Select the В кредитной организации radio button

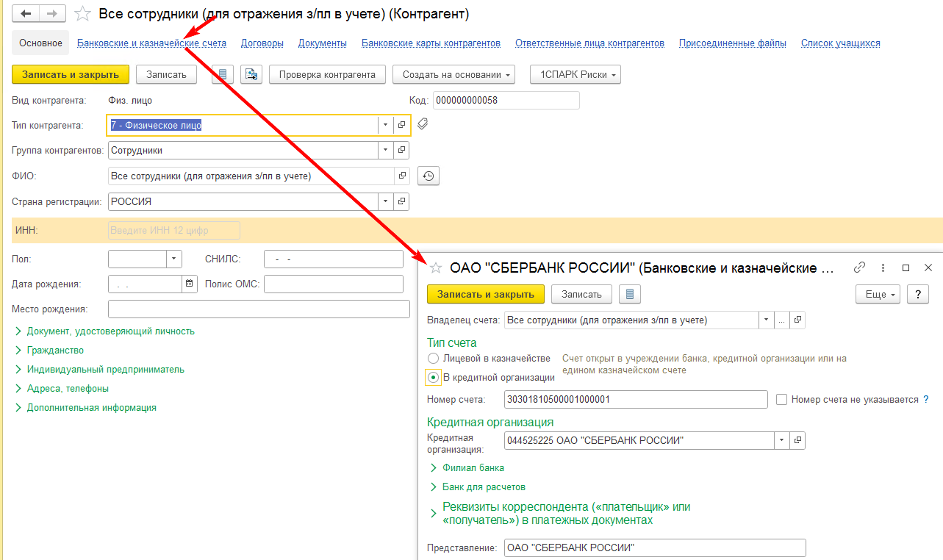point(434,377)
